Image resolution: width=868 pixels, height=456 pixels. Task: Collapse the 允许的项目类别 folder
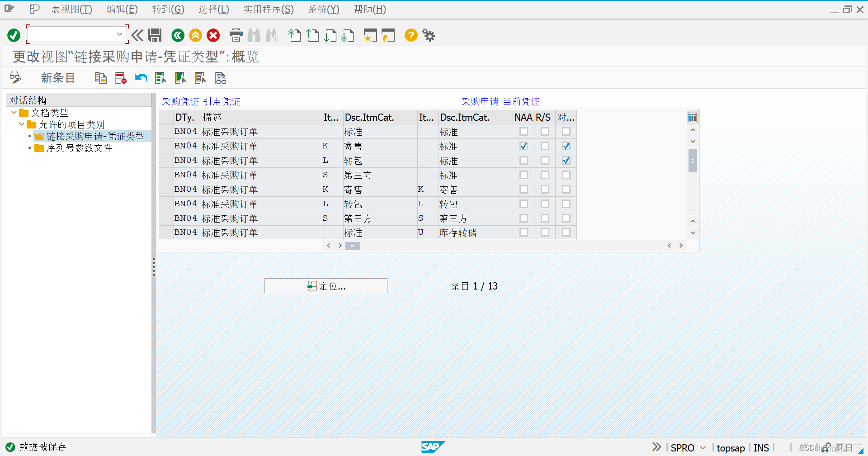(x=21, y=124)
